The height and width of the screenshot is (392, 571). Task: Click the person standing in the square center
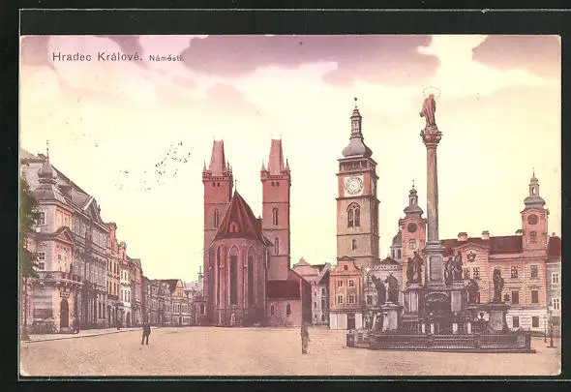tap(305, 339)
